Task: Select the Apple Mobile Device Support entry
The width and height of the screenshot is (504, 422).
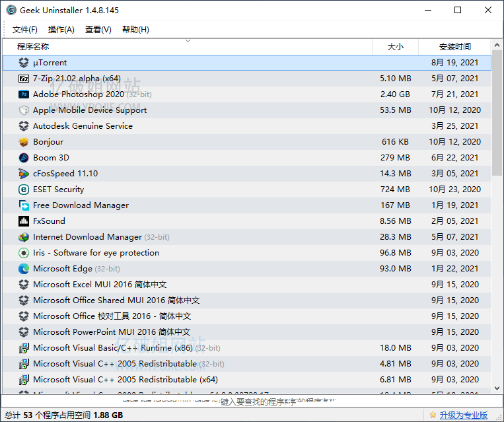Action: [90, 110]
